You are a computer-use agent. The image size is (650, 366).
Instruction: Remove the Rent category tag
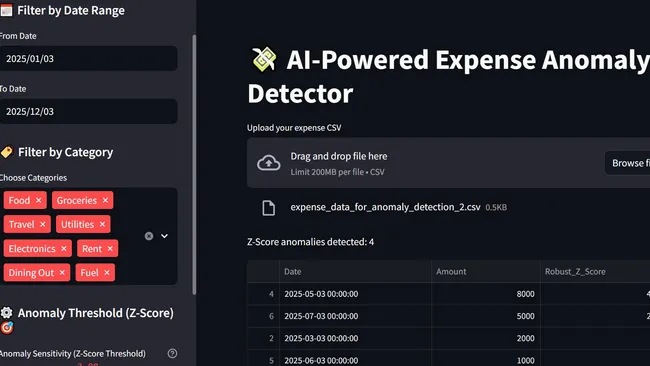[110, 249]
